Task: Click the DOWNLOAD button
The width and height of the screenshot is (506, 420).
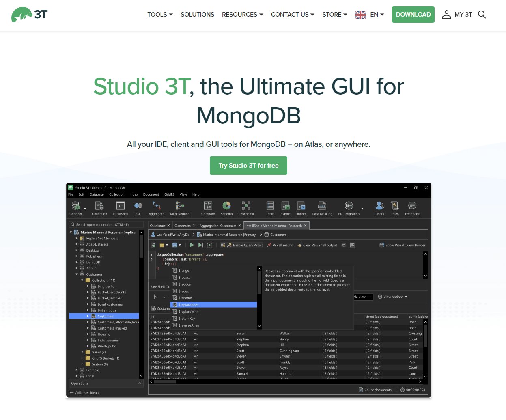Action: (413, 15)
